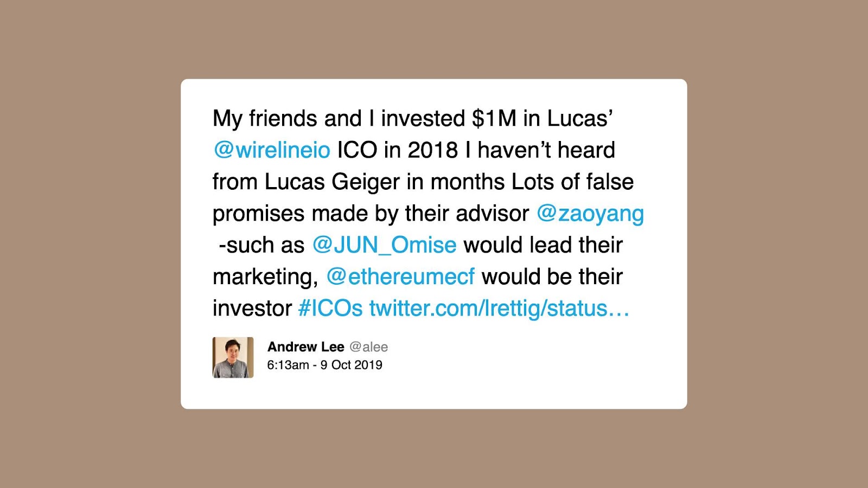This screenshot has width=868, height=488.
Task: Click the word "advisor" before @zaoyang
Action: 493,214
